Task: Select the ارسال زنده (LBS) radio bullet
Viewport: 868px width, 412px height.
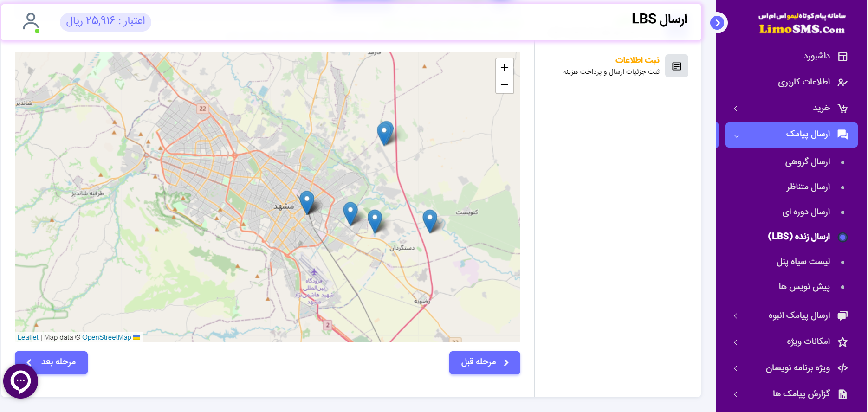Action: tap(842, 237)
